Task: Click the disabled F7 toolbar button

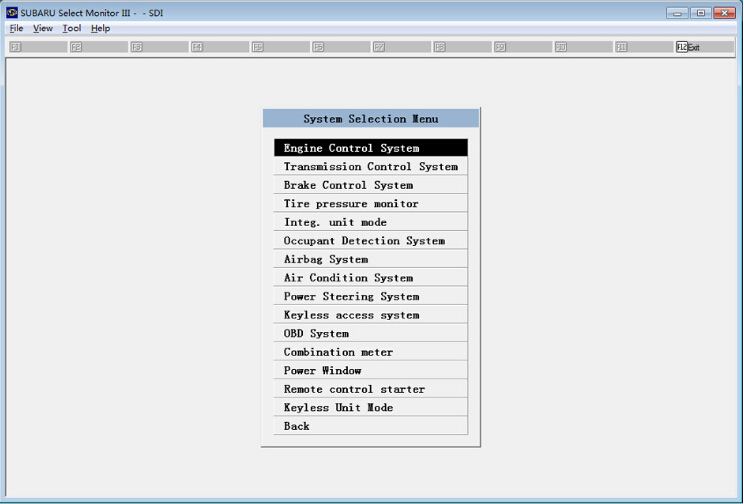Action: [x=401, y=47]
